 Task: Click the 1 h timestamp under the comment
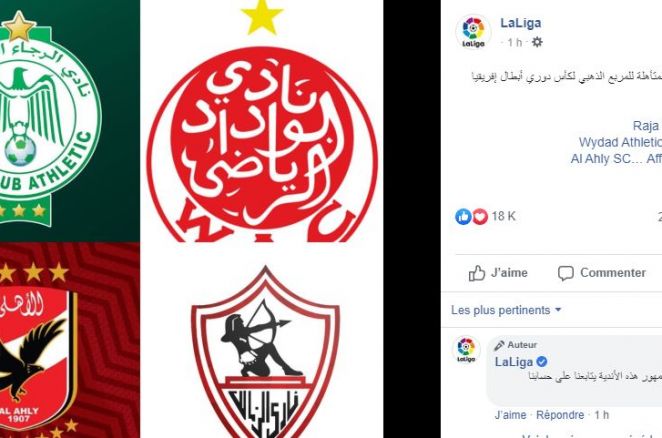(602, 415)
